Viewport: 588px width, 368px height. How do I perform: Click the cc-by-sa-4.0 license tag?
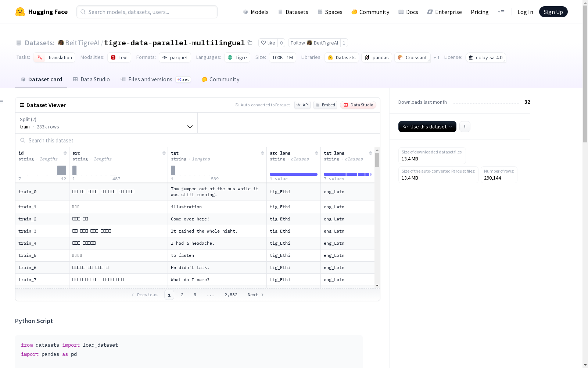(x=486, y=57)
